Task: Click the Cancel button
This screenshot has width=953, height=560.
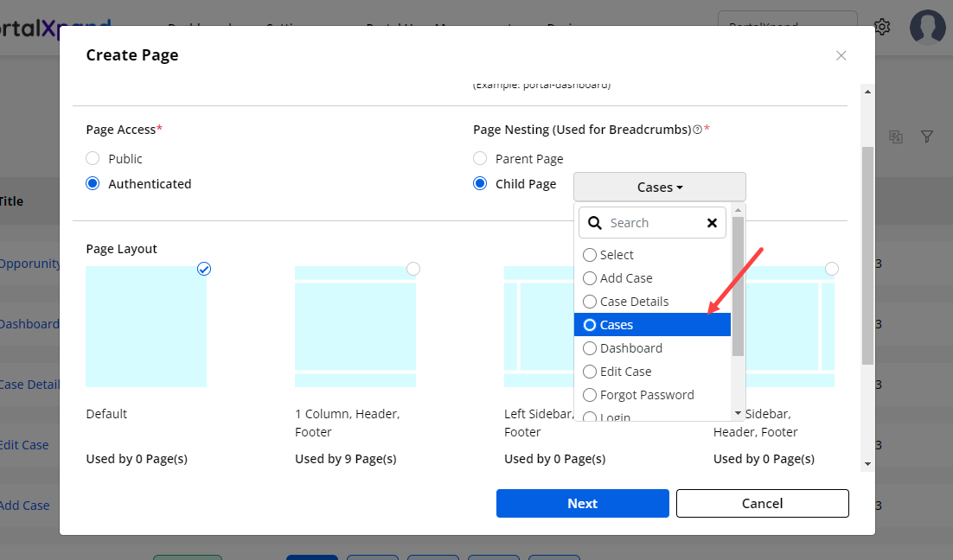Action: click(x=762, y=503)
